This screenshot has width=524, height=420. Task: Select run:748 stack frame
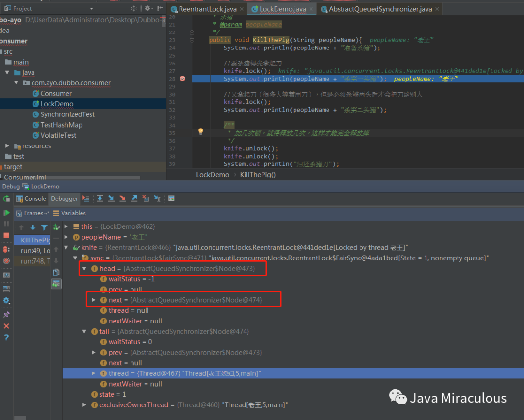[33, 261]
